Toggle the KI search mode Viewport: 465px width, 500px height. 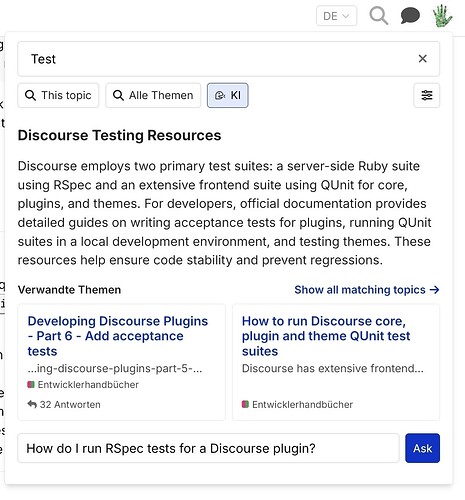point(228,95)
